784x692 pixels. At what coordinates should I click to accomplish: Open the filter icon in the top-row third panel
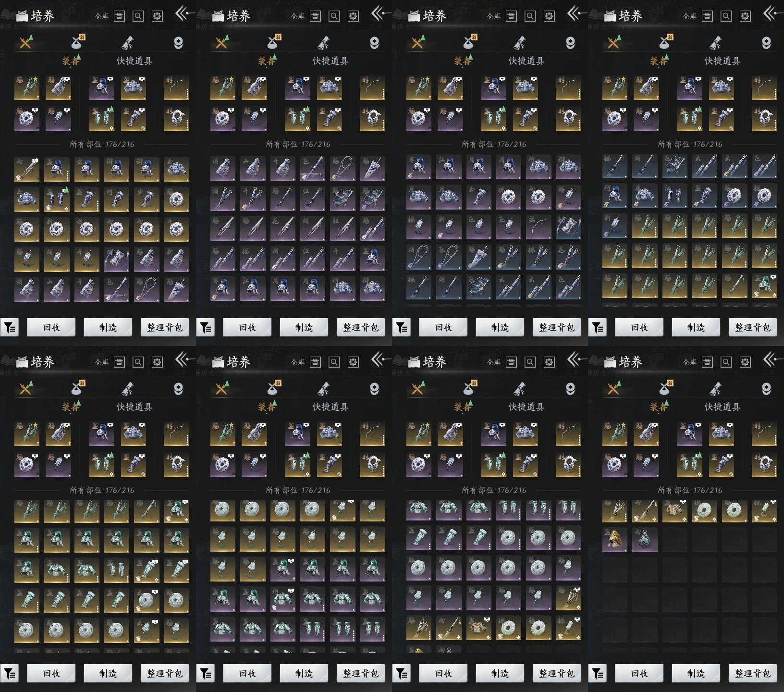pos(402,328)
